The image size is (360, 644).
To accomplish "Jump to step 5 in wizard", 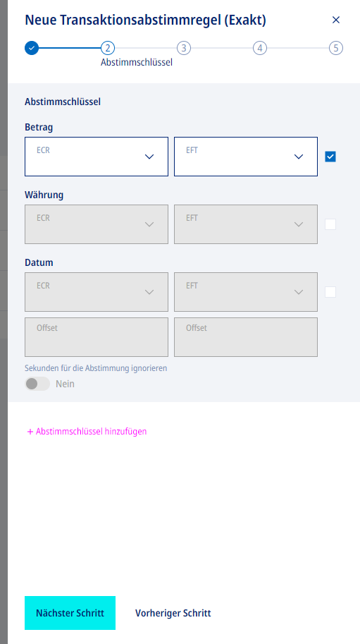I will click(x=336, y=48).
